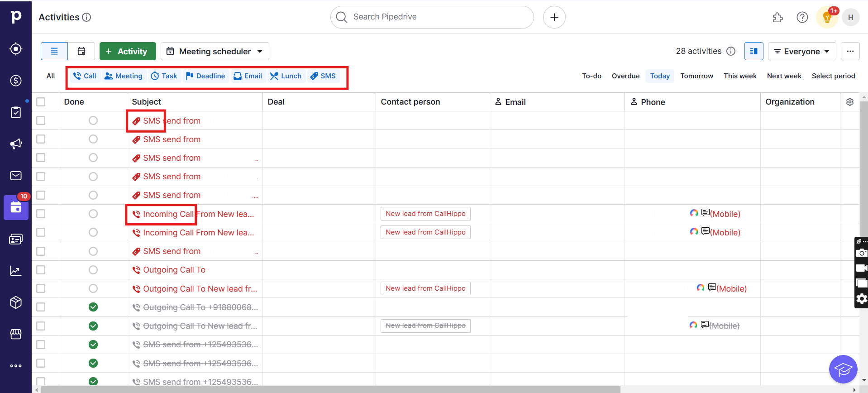Click the Activities info icon
Viewport: 868px width, 393px height.
point(86,17)
